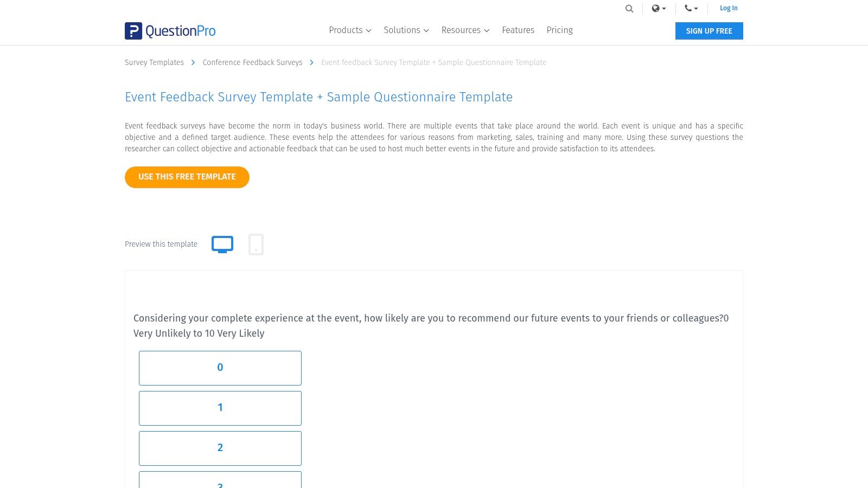
Task: Open the Features page
Action: point(518,30)
